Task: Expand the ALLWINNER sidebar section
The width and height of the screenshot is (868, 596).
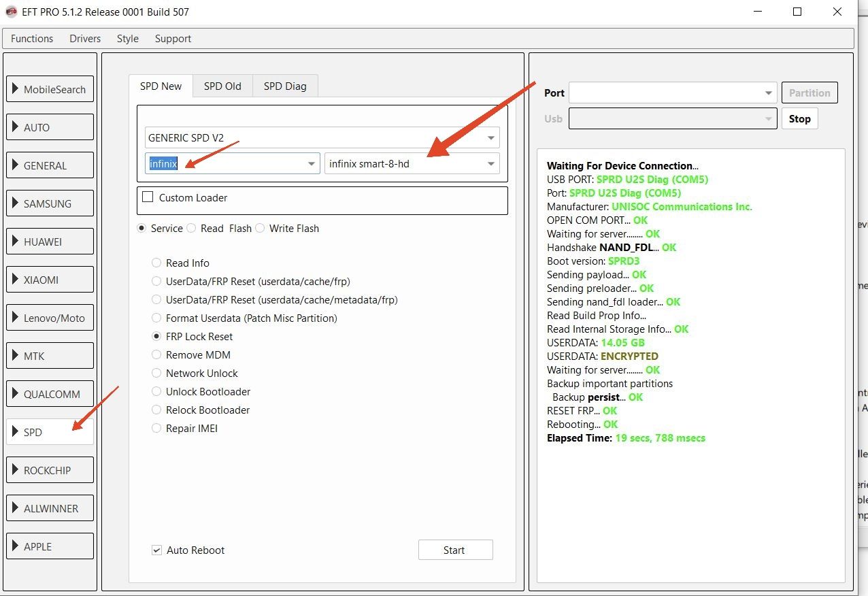Action: [50, 508]
